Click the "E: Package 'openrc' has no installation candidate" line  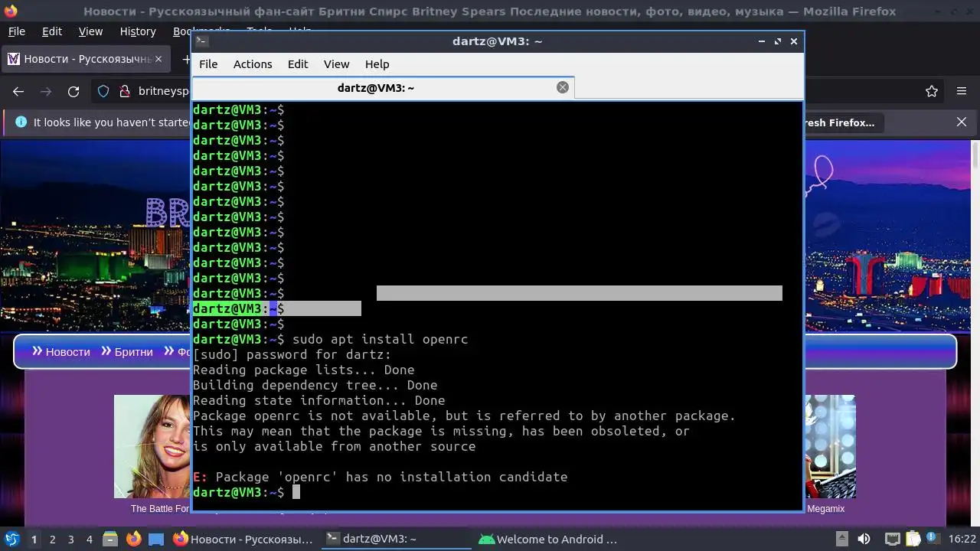pos(381,477)
